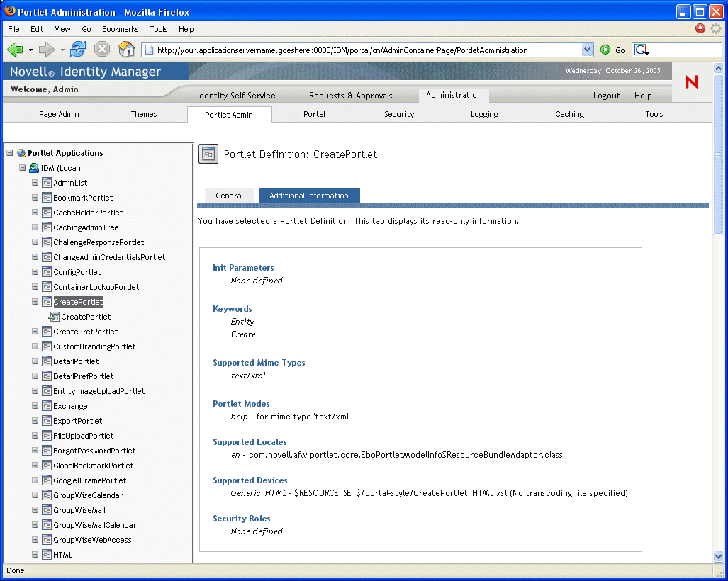Collapse the Portlet Applications root node
The height and width of the screenshot is (581, 728).
[10, 152]
